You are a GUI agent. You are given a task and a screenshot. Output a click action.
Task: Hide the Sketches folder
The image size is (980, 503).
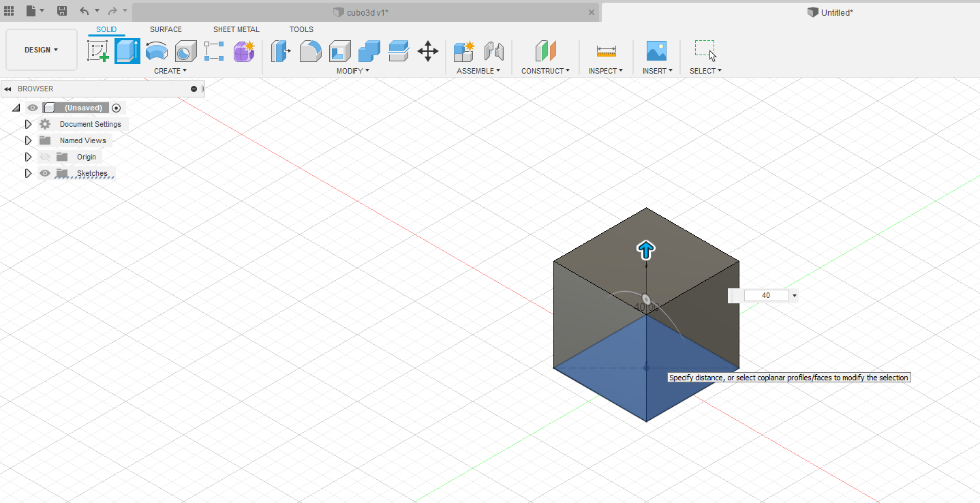pyautogui.click(x=45, y=173)
